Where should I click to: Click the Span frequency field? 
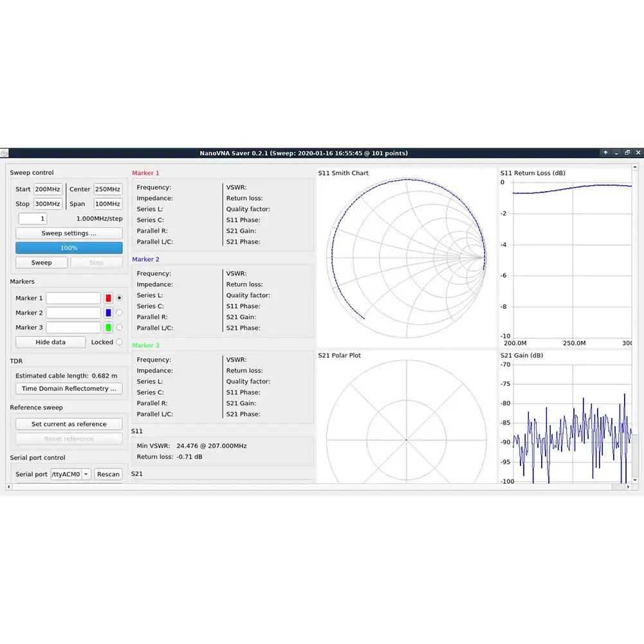(x=108, y=204)
